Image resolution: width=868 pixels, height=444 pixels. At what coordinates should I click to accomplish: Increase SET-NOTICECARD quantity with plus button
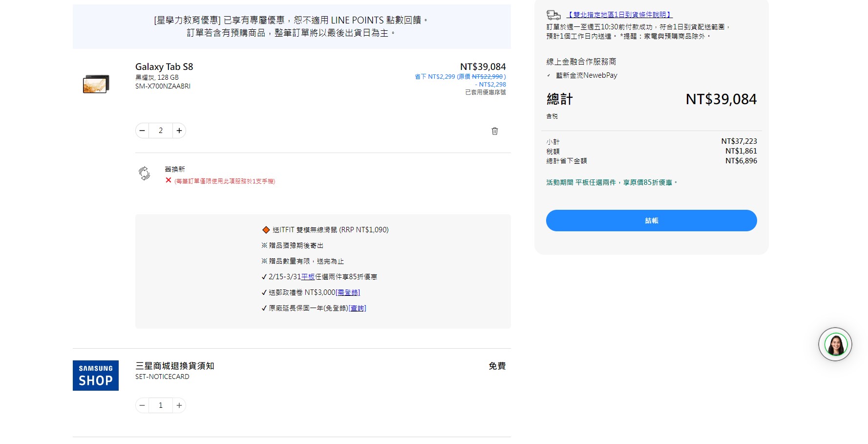pos(179,405)
